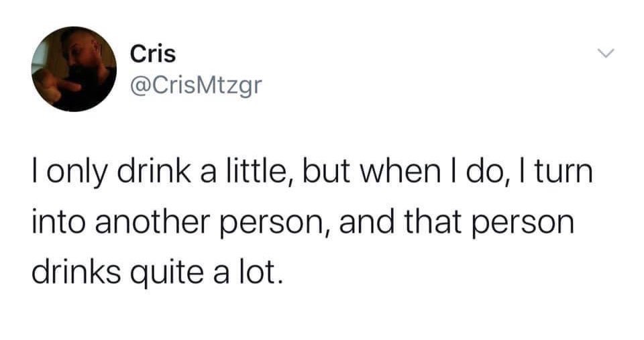Click the word "into" starting second line
The image size is (644, 340).
59,223
